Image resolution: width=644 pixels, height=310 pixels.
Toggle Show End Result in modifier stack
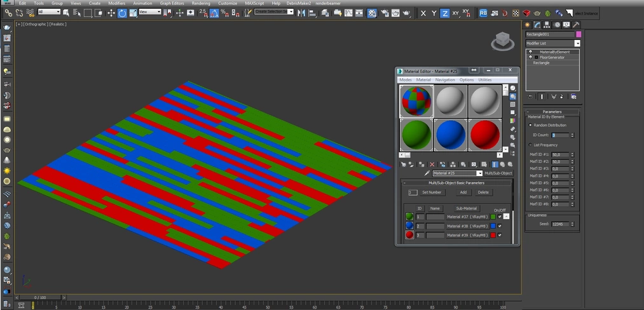(542, 97)
